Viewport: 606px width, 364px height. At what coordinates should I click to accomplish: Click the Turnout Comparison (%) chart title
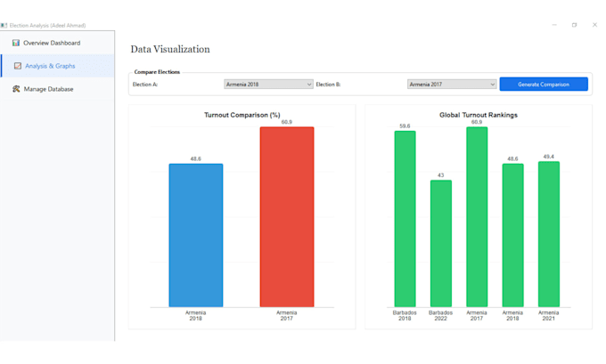[x=242, y=115]
